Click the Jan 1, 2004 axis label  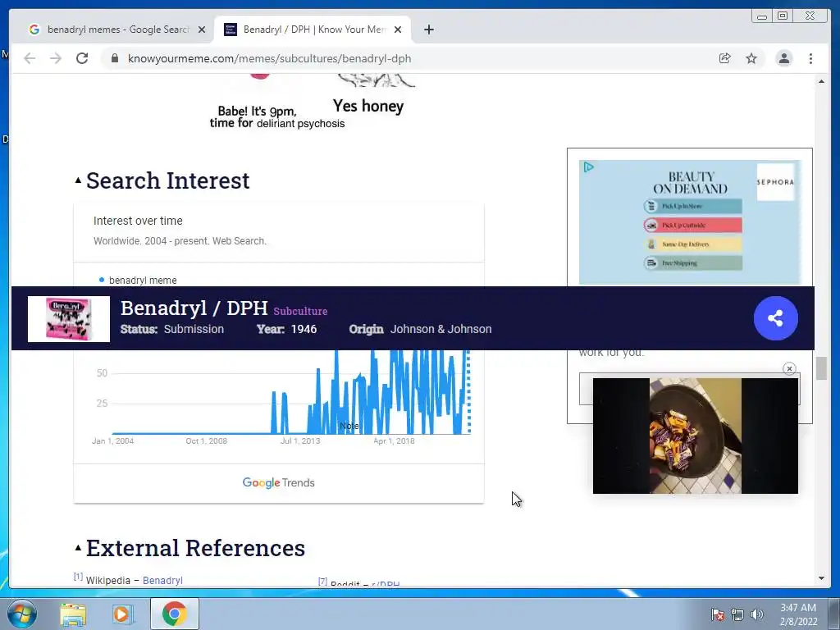coord(112,441)
